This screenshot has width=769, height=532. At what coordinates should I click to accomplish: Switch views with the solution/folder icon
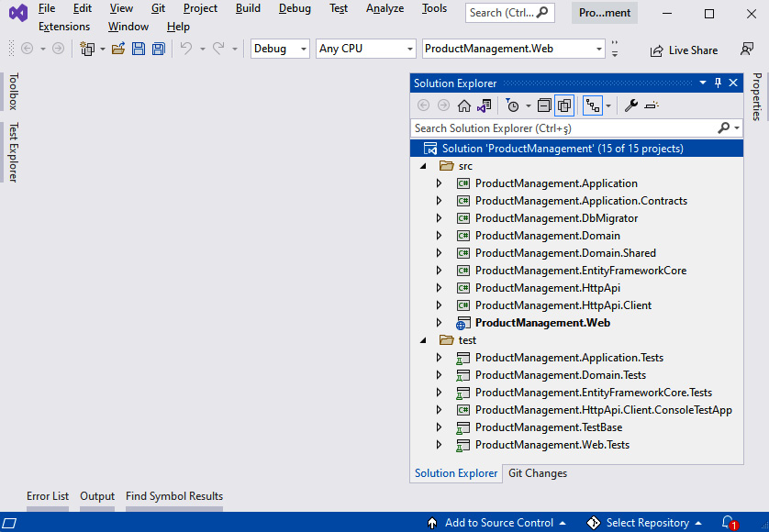[x=484, y=105]
